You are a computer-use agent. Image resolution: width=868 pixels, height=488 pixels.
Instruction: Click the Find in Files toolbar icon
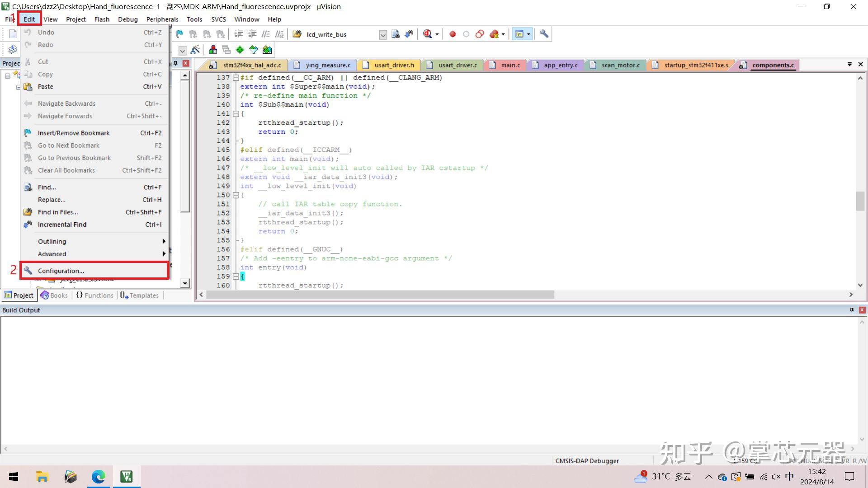click(x=396, y=34)
